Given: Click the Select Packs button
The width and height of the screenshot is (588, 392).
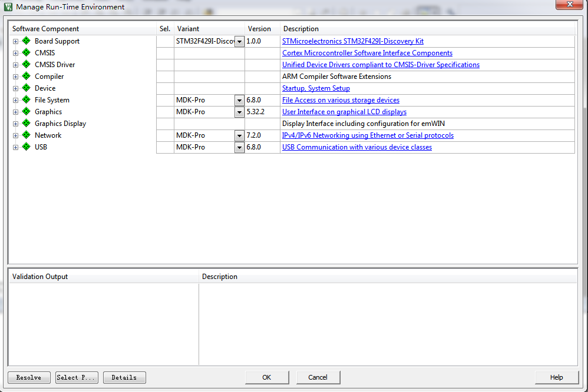Looking at the screenshot, I should click(77, 377).
